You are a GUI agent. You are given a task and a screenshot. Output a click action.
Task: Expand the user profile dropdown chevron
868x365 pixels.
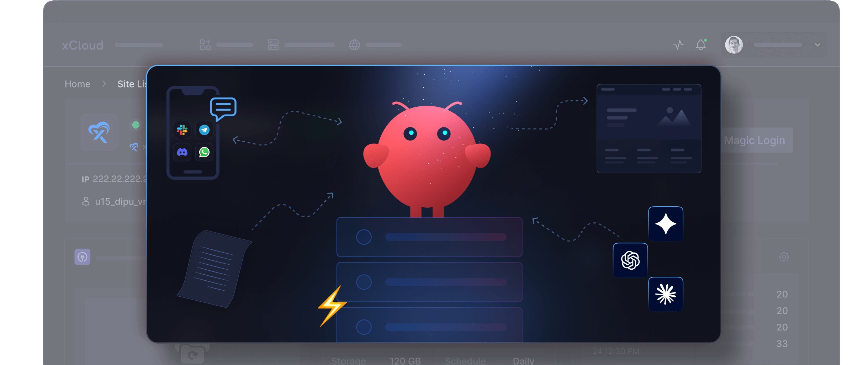pos(817,45)
